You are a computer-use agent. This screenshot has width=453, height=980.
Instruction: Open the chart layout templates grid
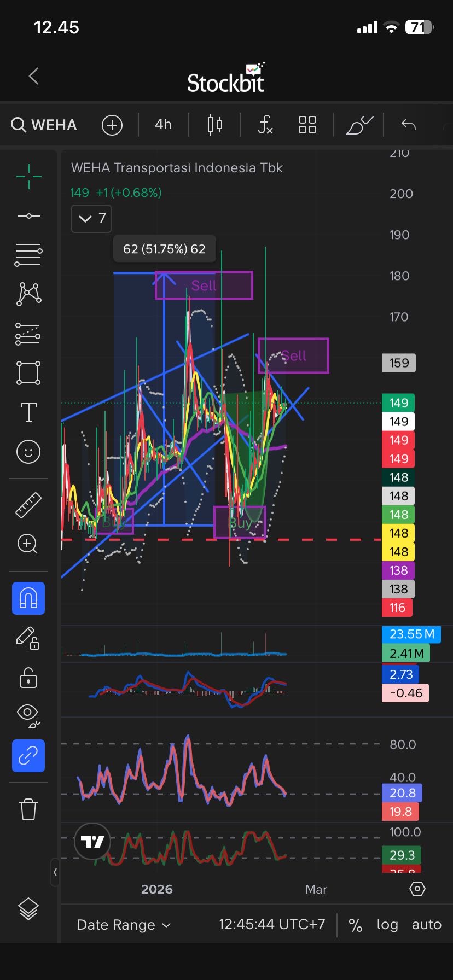point(307,125)
